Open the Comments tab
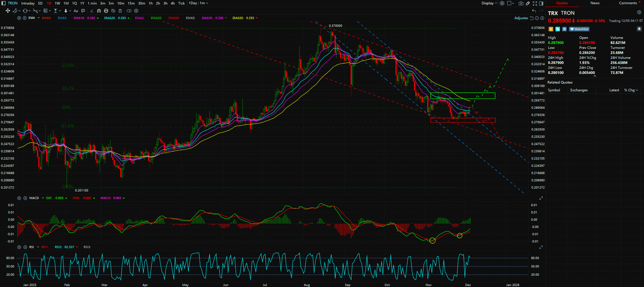The height and width of the screenshot is (287, 644). coord(627,3)
